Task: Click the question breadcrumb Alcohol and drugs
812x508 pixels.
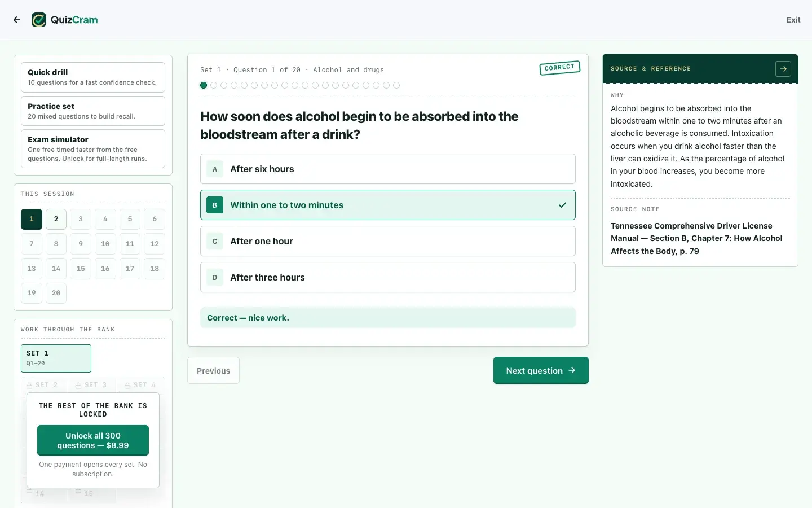Action: [x=348, y=70]
